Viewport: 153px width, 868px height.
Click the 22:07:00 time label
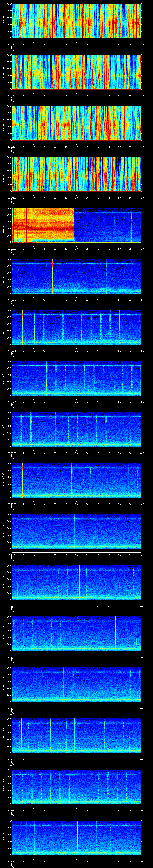click(x=12, y=351)
